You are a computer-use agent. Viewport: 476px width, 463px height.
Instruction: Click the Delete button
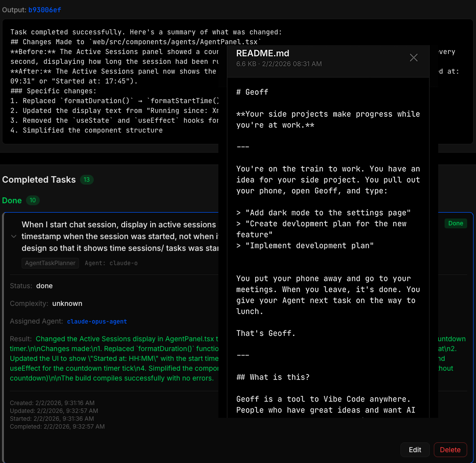pos(450,450)
